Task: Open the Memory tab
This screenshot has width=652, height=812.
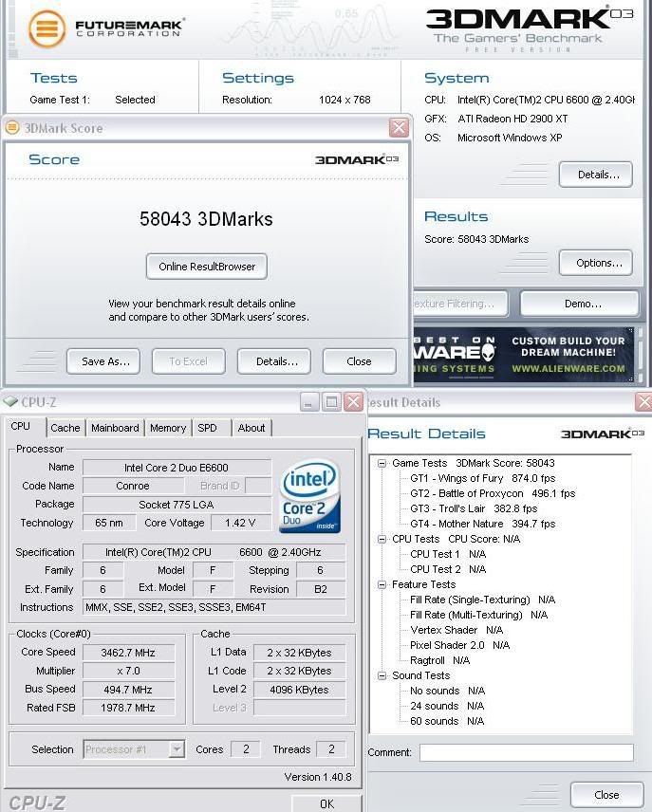Action: click(x=168, y=428)
